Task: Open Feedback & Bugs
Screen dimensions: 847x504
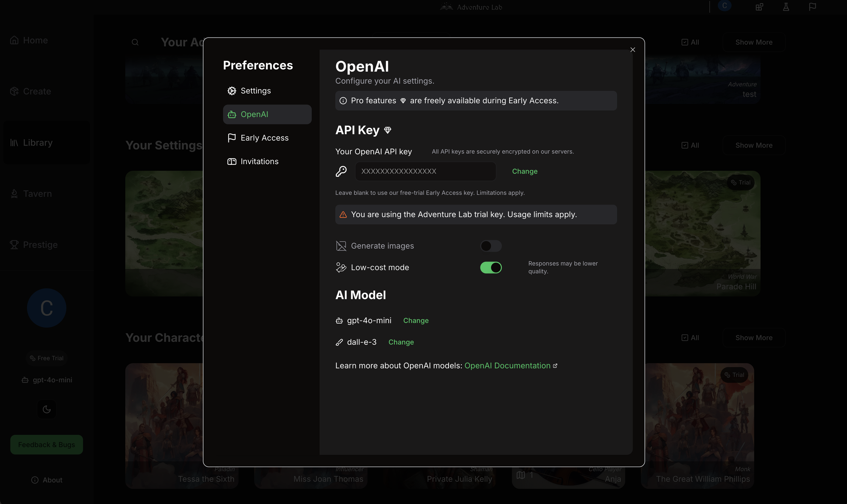Action: 46,444
